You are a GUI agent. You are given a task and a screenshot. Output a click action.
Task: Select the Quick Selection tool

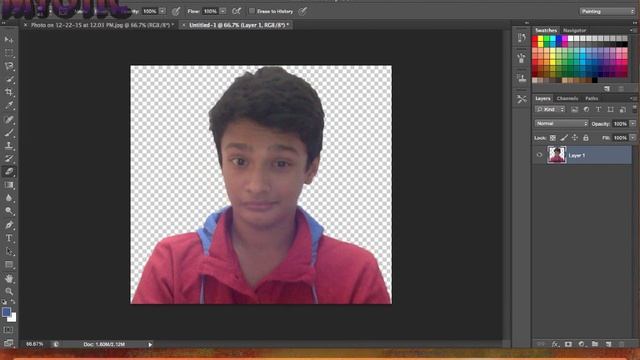tap(9, 79)
